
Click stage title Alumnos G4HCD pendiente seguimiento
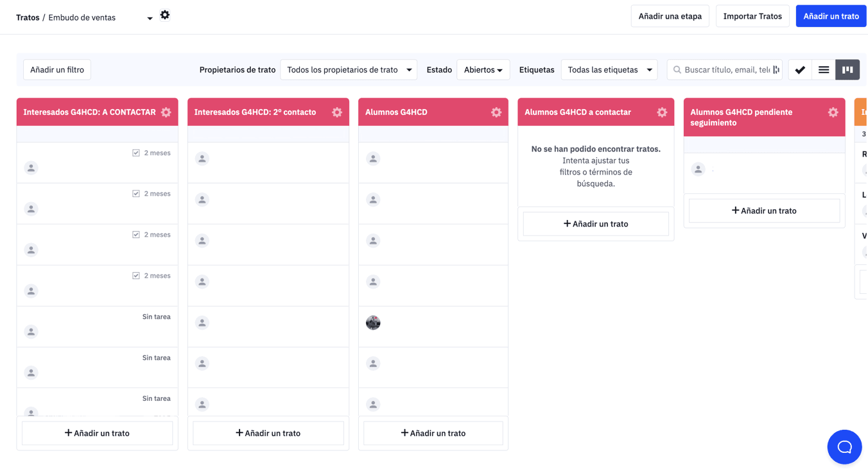coord(741,117)
